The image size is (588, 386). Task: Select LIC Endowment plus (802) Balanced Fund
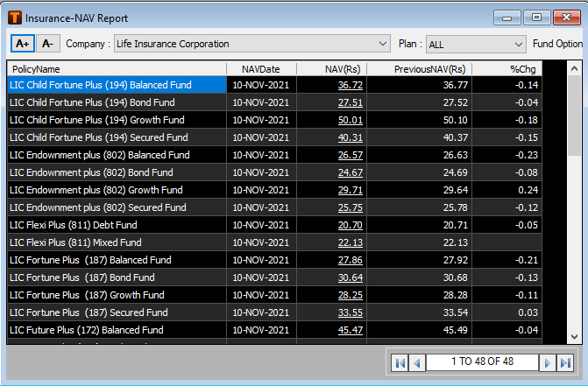117,155
